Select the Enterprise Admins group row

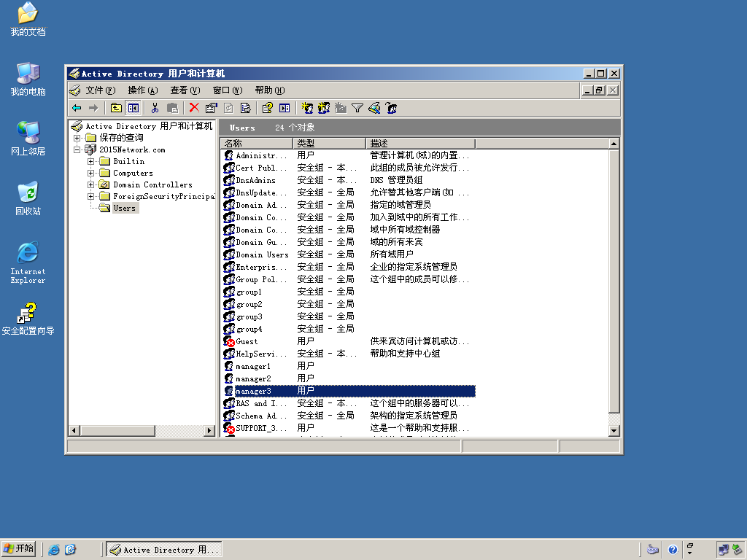[349, 267]
